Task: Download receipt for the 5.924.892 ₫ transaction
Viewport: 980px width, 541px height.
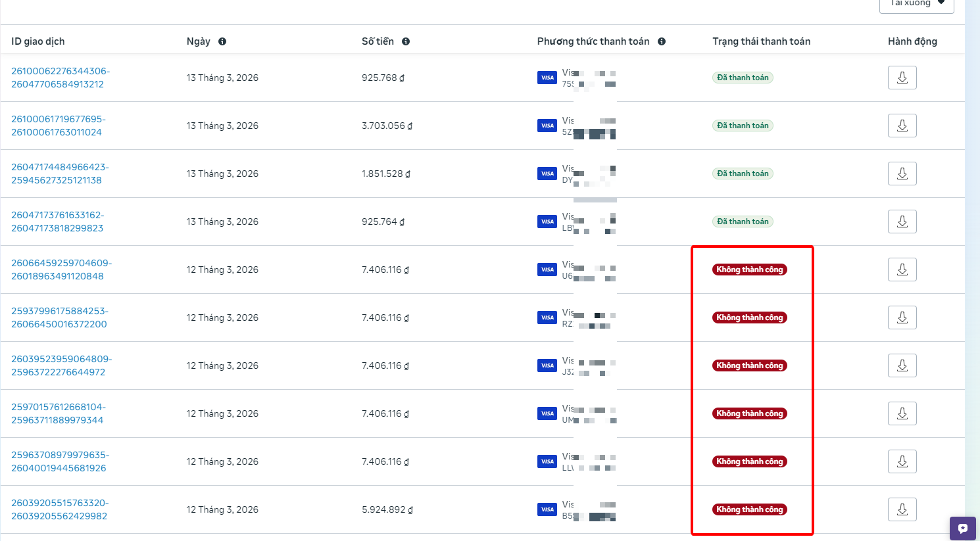Action: click(902, 509)
